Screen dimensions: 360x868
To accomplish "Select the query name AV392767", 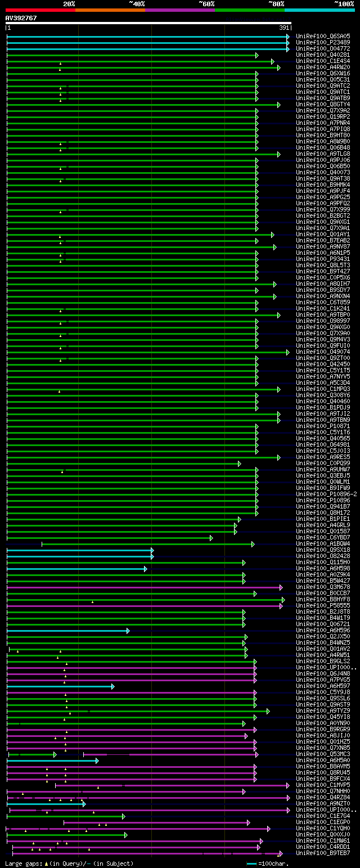I will pyautogui.click(x=21, y=18).
